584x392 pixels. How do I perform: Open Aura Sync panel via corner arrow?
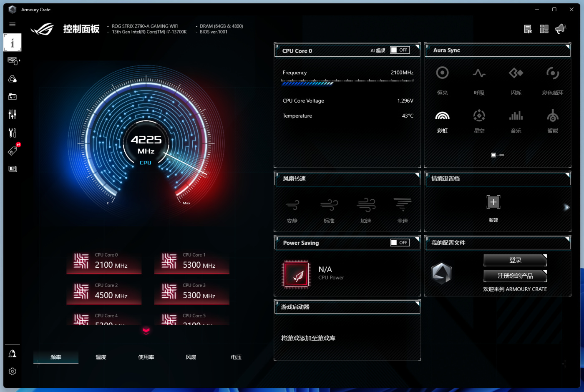tap(567, 46)
